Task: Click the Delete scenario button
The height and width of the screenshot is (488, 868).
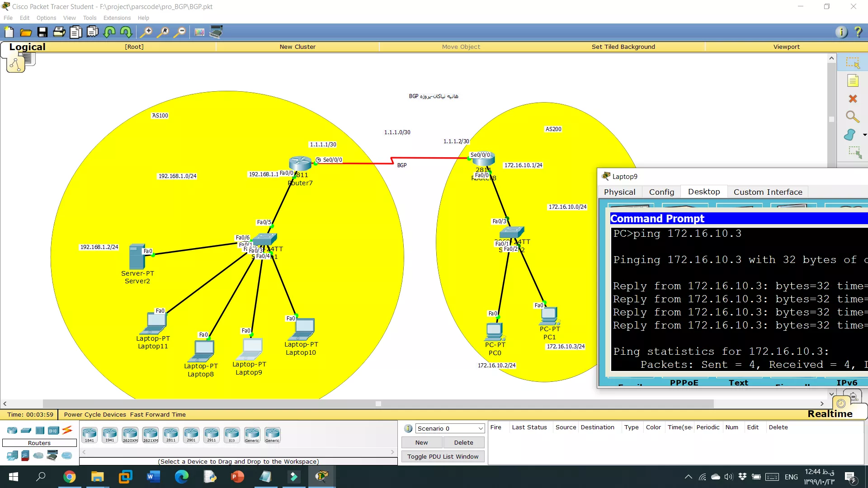Action: (x=463, y=442)
